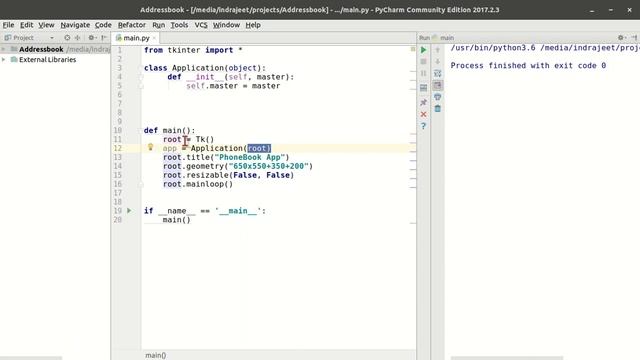Viewport: 640px width, 360px height.
Task: Open the main.py editor tab
Action: 136,38
